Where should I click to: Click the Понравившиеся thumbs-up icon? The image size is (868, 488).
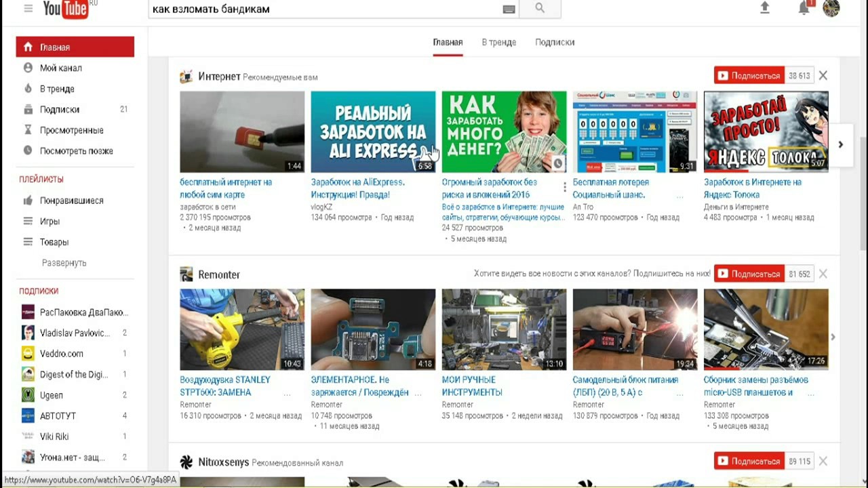coord(28,201)
